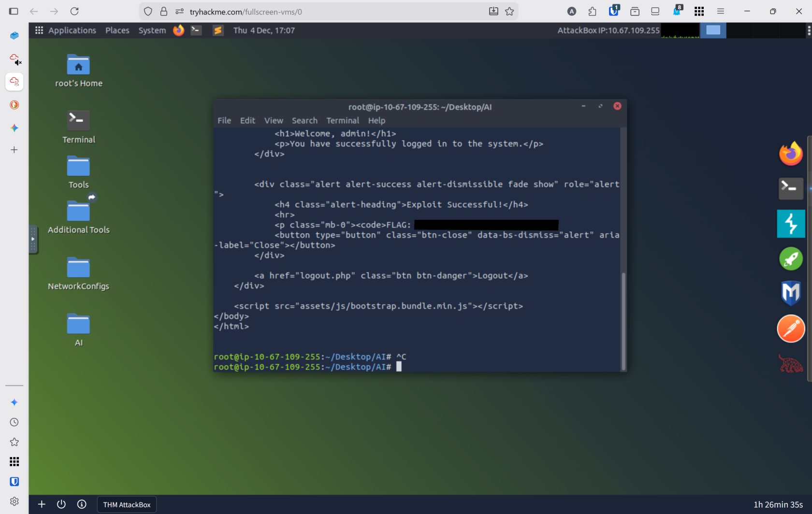
Task: Toggle the browser sidebar panel button
Action: pyautogui.click(x=14, y=12)
